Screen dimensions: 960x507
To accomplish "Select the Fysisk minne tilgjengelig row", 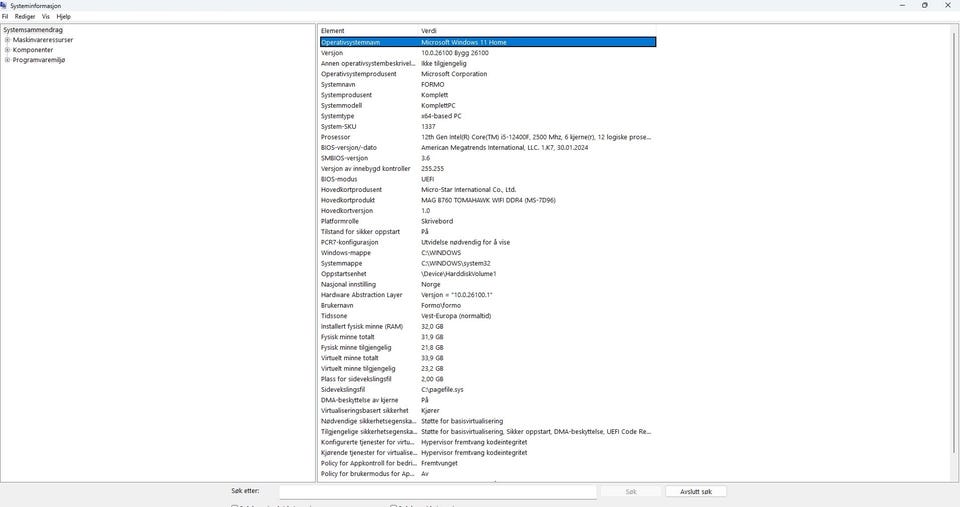I will point(487,348).
